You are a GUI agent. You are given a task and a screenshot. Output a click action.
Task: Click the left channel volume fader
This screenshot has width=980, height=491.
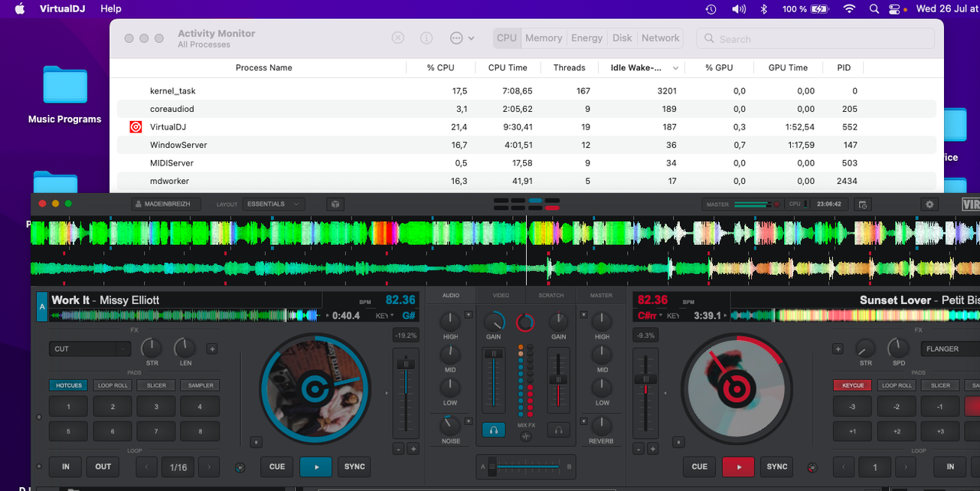click(494, 381)
